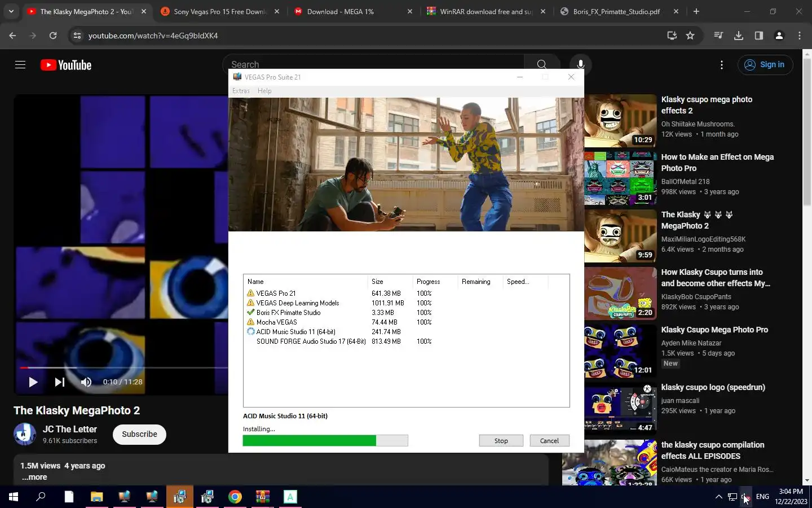
Task: Click the Size column header
Action: [x=390, y=282]
